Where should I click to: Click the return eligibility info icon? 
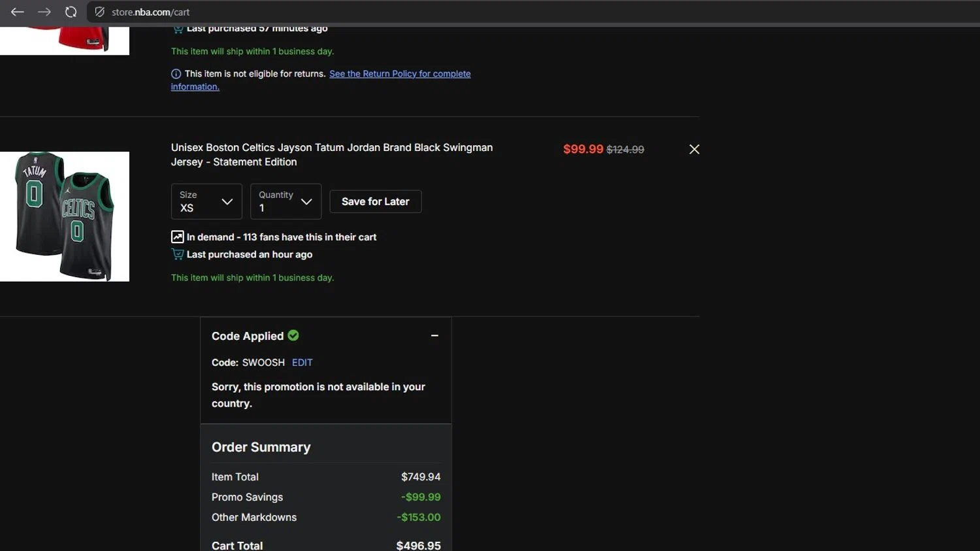point(176,74)
